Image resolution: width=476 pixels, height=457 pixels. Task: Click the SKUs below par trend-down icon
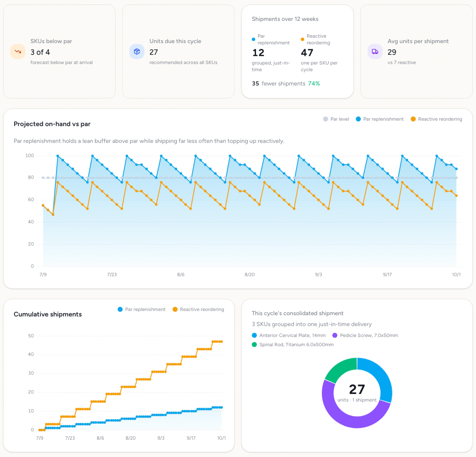pos(18,51)
